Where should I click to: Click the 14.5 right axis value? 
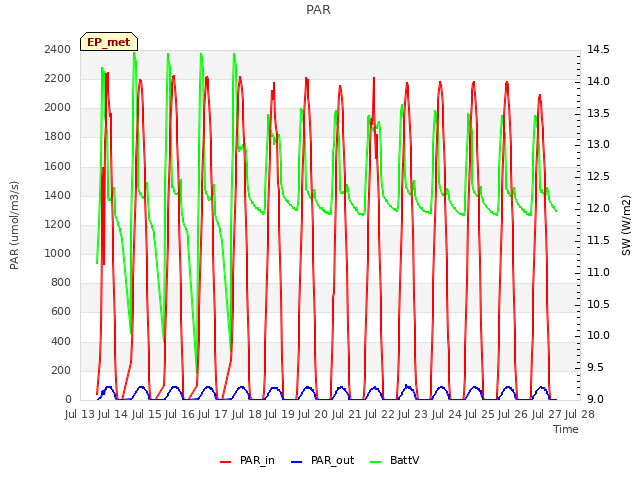click(598, 49)
